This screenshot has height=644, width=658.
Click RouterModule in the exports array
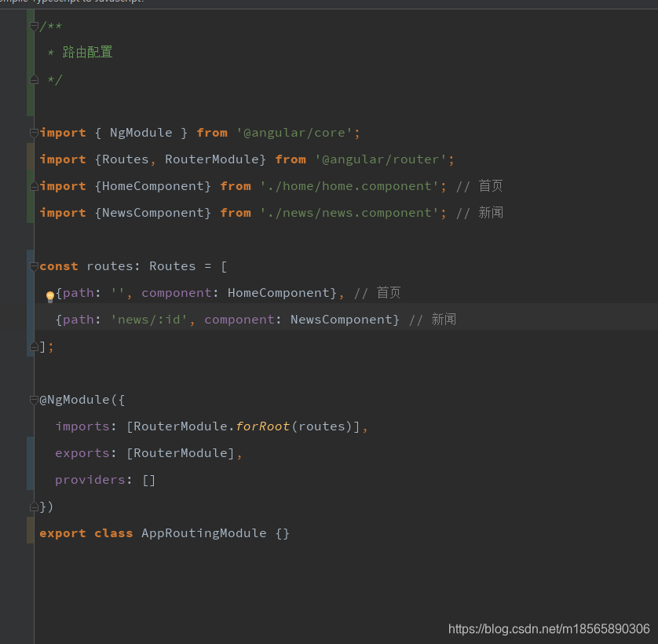(x=181, y=453)
